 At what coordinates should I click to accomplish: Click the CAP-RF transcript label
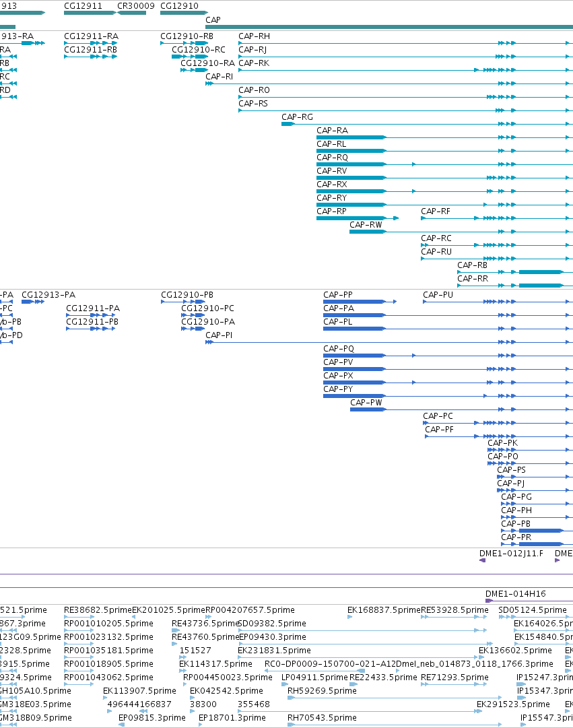click(x=436, y=211)
